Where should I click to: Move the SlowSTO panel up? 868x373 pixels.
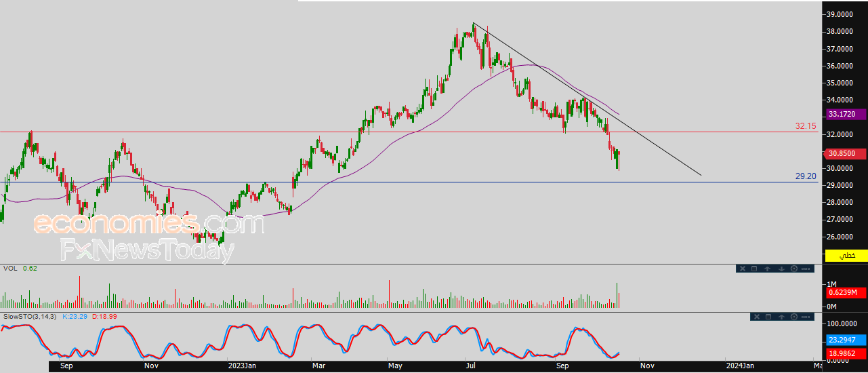781,317
